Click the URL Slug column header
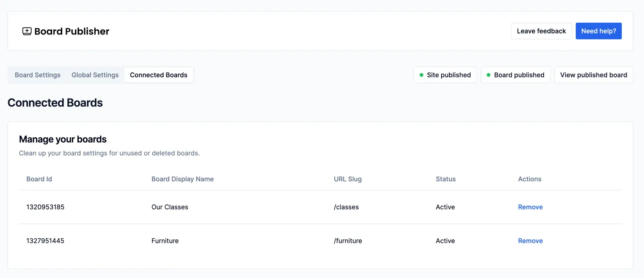 point(347,179)
